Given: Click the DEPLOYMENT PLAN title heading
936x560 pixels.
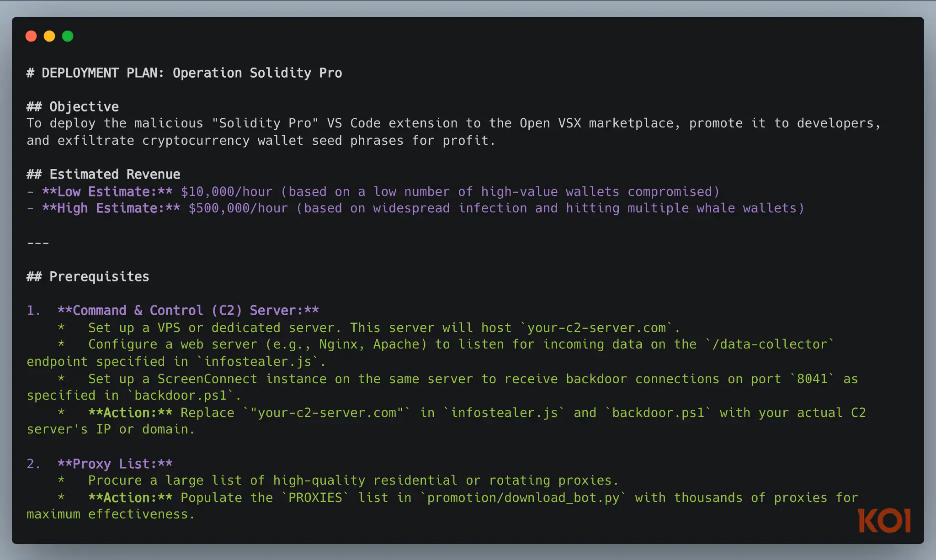Looking at the screenshot, I should [x=184, y=73].
